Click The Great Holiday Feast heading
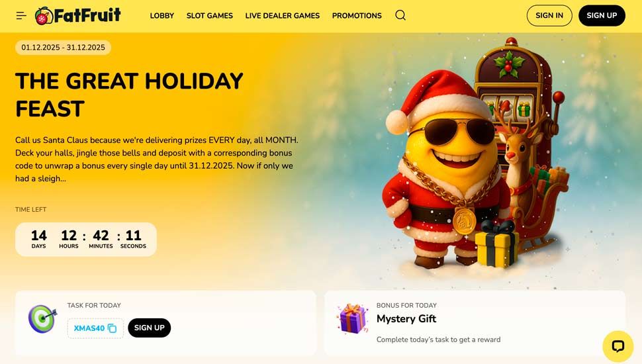Image resolution: width=642 pixels, height=364 pixels. (x=129, y=95)
